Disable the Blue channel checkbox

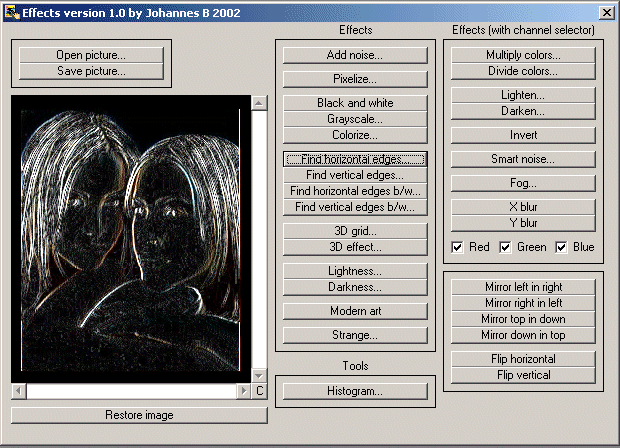pyautogui.click(x=561, y=247)
